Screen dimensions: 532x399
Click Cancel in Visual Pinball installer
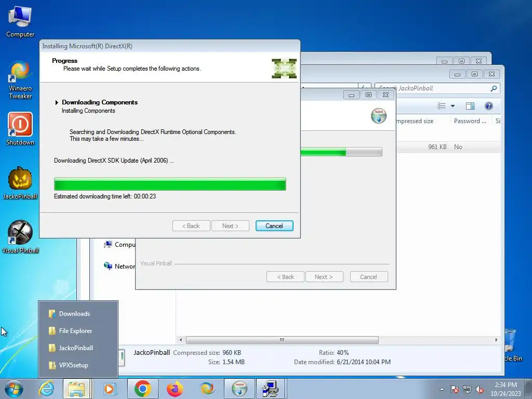pyautogui.click(x=368, y=277)
